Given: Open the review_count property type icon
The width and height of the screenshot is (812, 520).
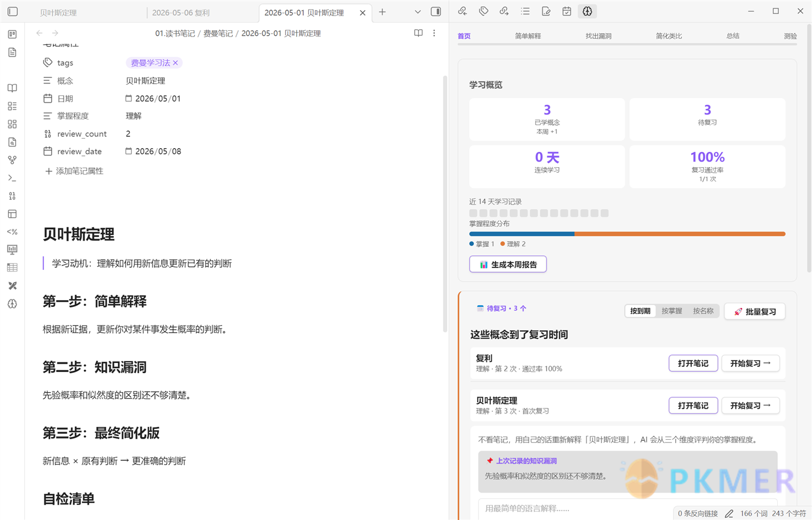Looking at the screenshot, I should [x=48, y=134].
